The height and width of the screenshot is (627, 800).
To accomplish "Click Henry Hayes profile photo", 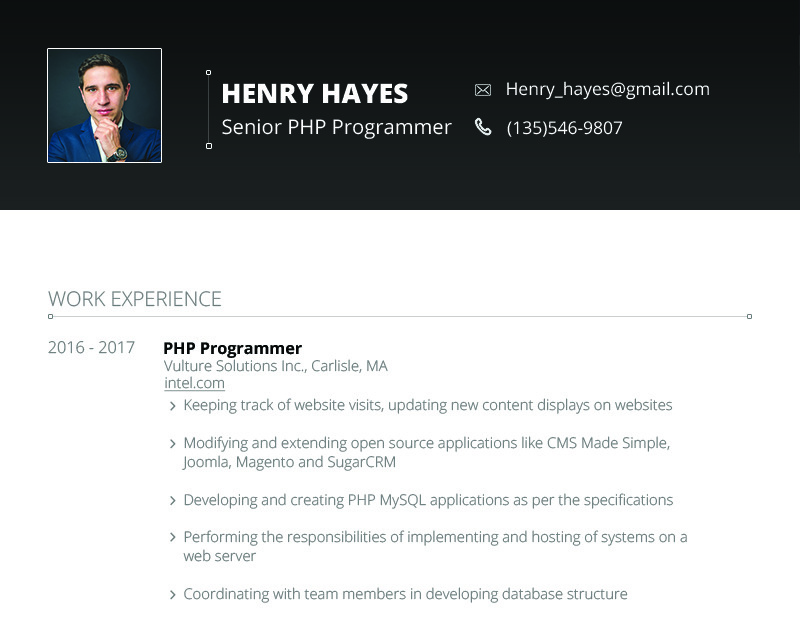I will (x=105, y=106).
